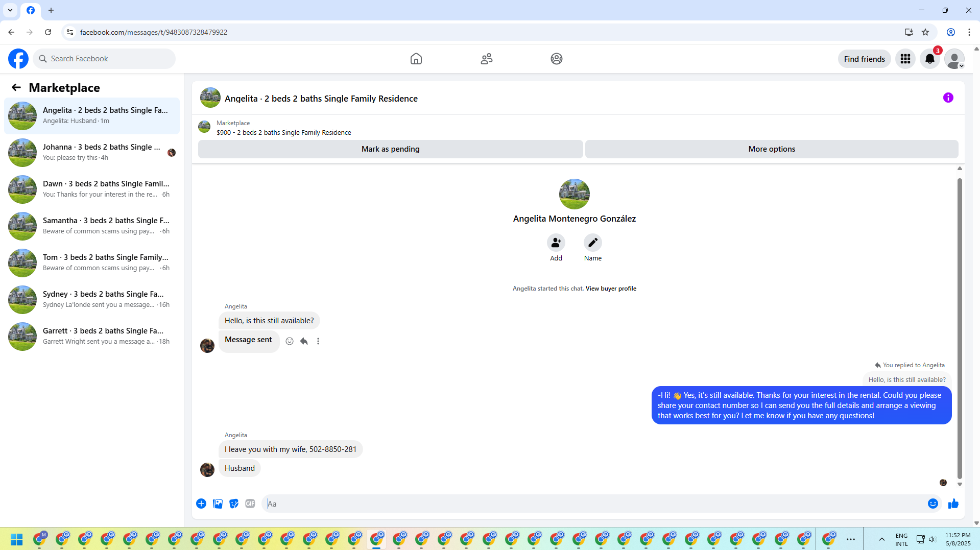Open the Groups icon in top navigation
Viewport: 980px width, 550px height.
point(557,59)
